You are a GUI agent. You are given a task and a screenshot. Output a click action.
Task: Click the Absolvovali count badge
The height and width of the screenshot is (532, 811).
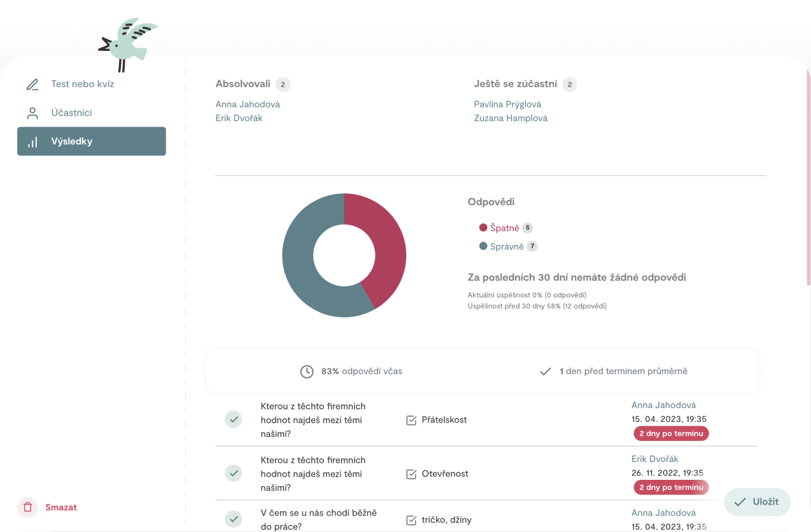283,84
